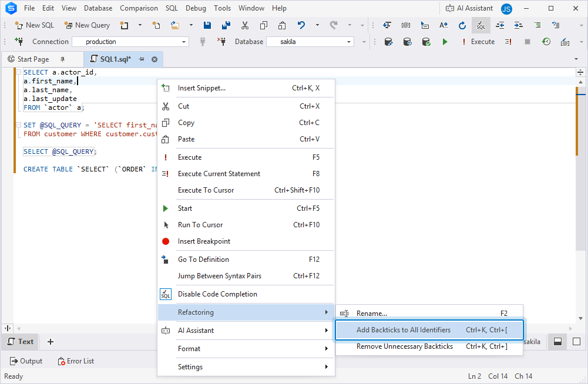This screenshot has height=384, width=588.
Task: Choose Jump Between Syntax Pairs
Action: (x=246, y=275)
